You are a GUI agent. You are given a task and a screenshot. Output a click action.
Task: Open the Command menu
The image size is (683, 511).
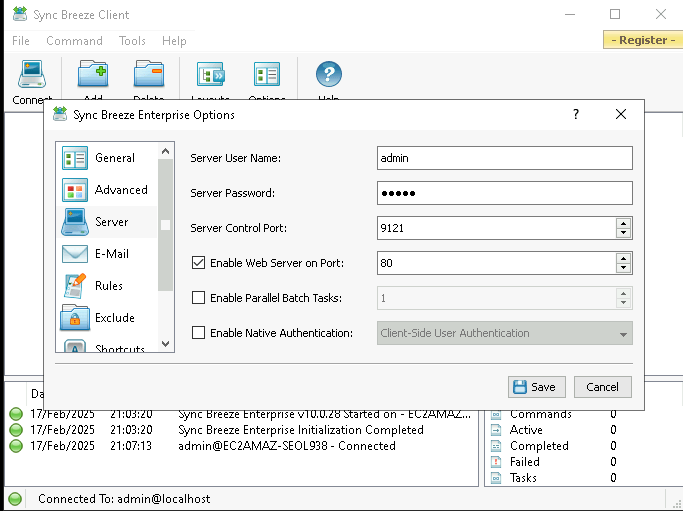pos(74,41)
